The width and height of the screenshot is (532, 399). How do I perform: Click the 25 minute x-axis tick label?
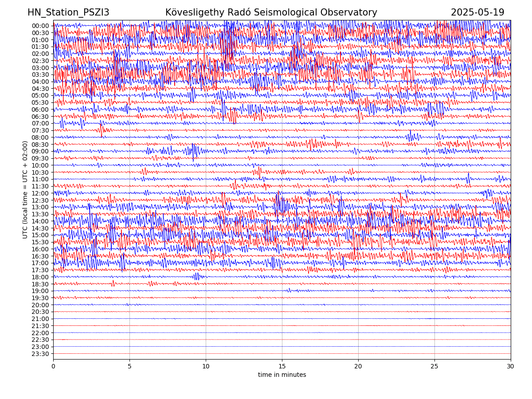434,367
